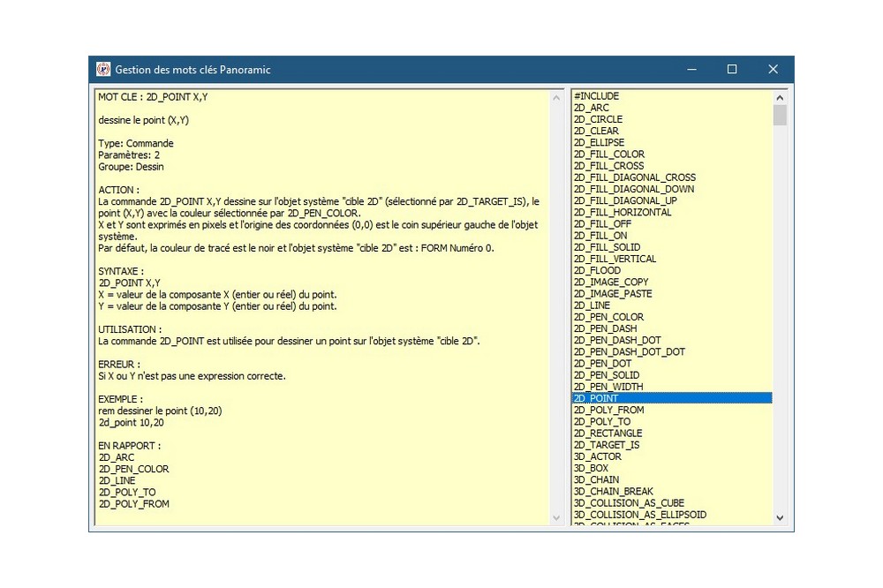Select 2D_PEN_DASH_DOT_DOT keyword
883x588 pixels.
pos(672,352)
